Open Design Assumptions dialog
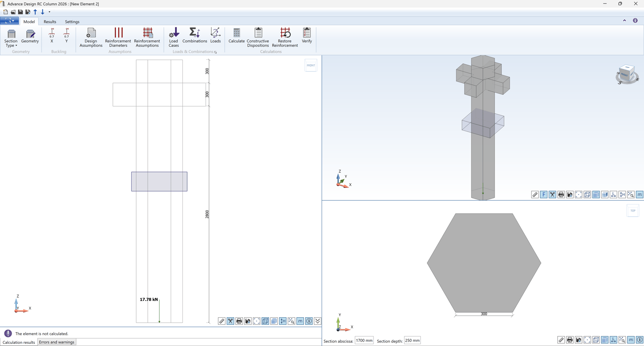This screenshot has width=644, height=346. tap(91, 37)
